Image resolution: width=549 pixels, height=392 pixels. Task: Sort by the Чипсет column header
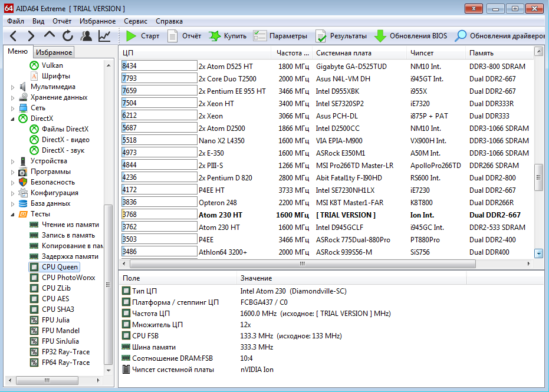point(436,53)
